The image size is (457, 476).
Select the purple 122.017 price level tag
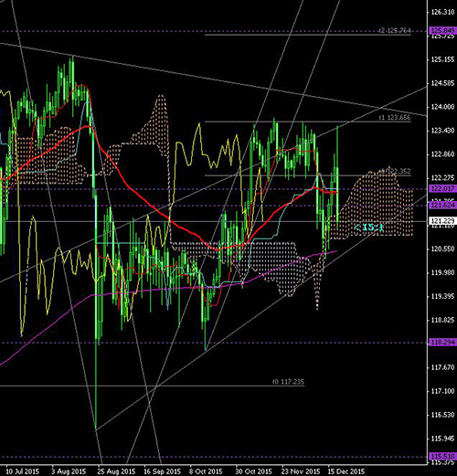coord(443,188)
